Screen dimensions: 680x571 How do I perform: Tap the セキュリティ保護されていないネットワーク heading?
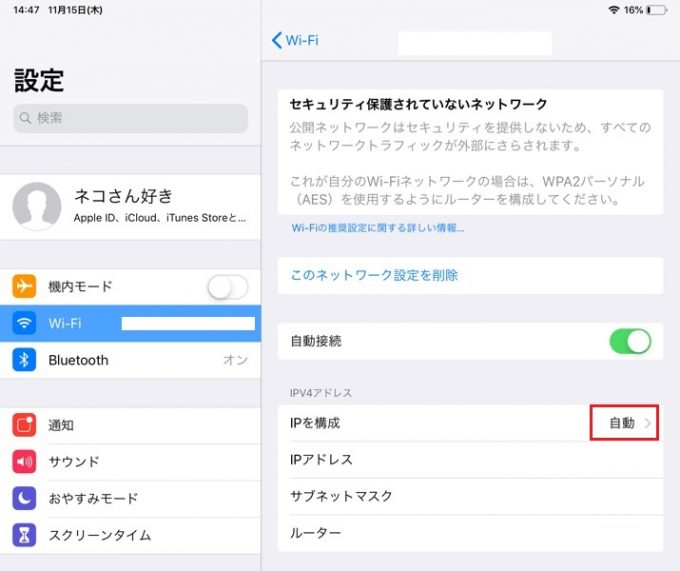418,104
